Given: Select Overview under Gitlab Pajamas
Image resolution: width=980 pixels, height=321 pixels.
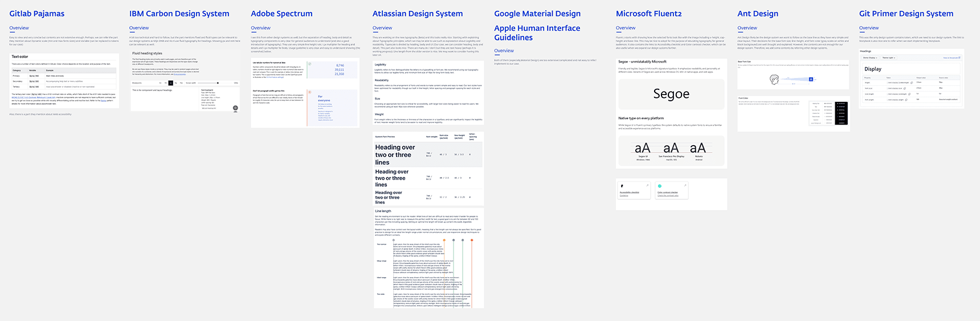Looking at the screenshot, I should pyautogui.click(x=19, y=28).
